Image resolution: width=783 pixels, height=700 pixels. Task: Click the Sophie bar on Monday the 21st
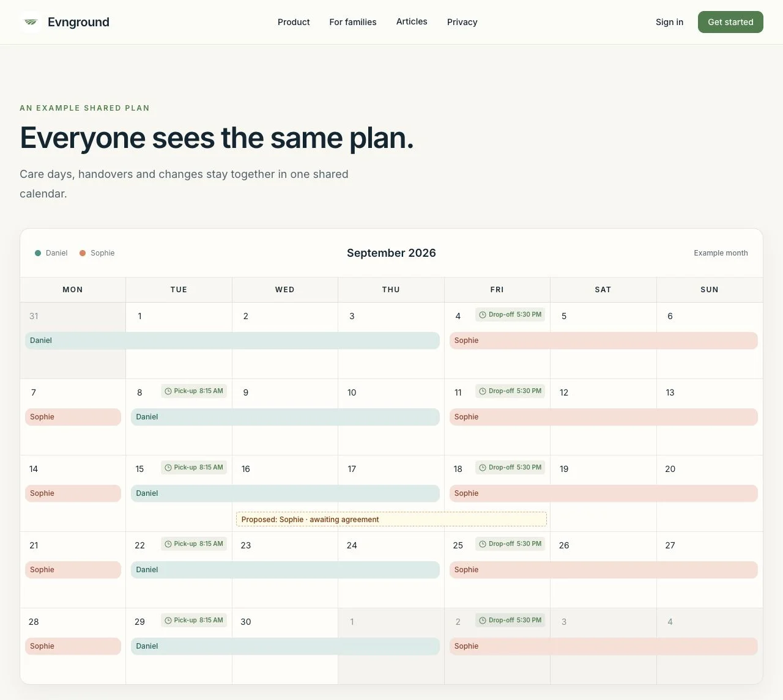coord(73,570)
